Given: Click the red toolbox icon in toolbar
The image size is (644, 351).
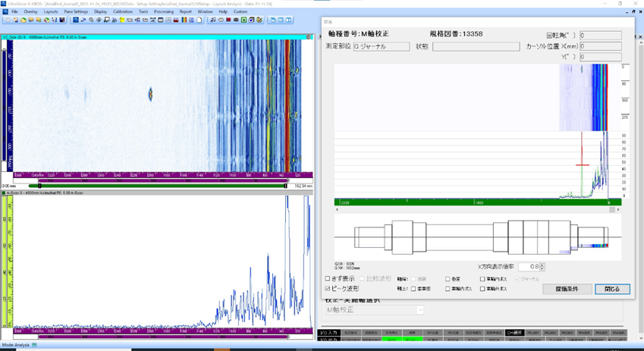Looking at the screenshot, I should 176,20.
